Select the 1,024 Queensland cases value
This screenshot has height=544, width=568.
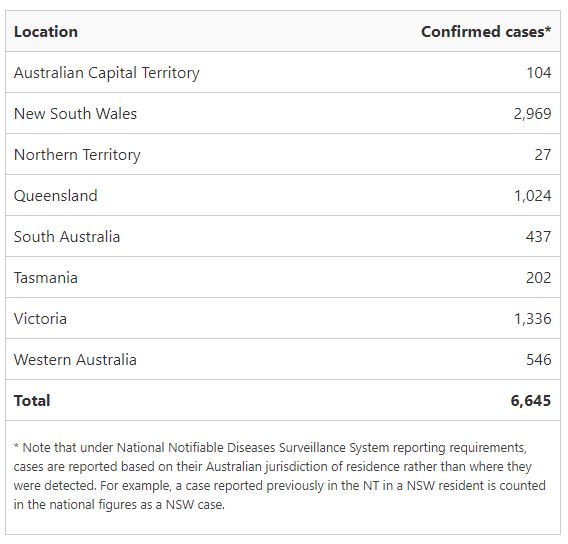(x=532, y=196)
